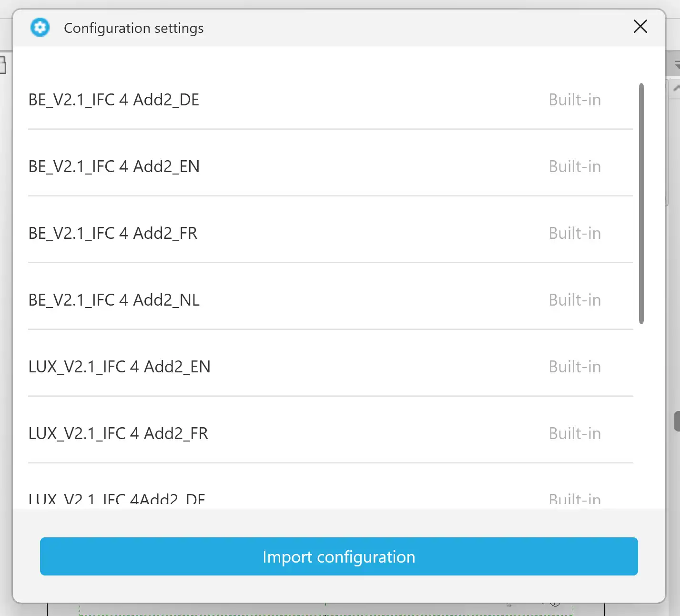Pick the BE_V2.1_IFC 4 Add2_NL configuration

(x=330, y=300)
